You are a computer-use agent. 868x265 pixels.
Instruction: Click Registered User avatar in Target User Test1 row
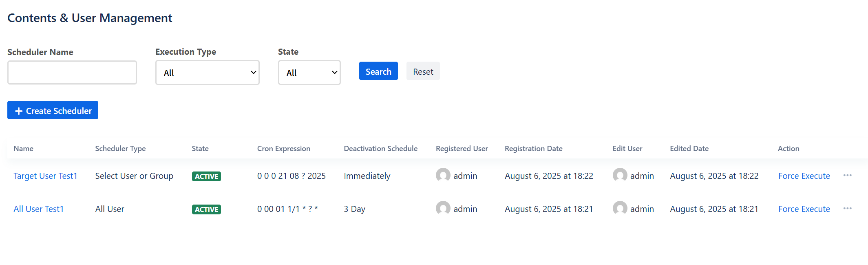pos(443,176)
